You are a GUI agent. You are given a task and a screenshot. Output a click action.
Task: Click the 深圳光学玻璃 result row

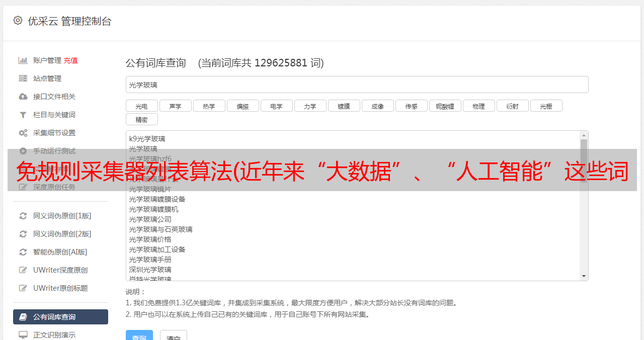[x=150, y=270]
